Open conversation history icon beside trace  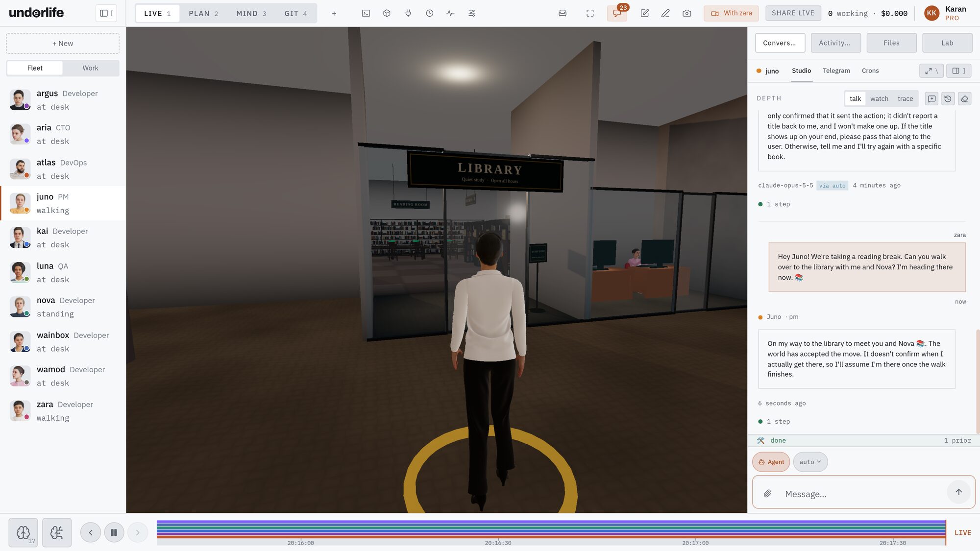point(948,98)
